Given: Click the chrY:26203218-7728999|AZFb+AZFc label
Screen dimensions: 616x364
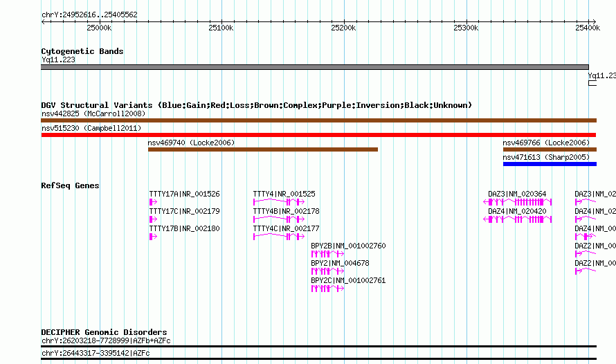Looking at the screenshot, I should tap(106, 340).
